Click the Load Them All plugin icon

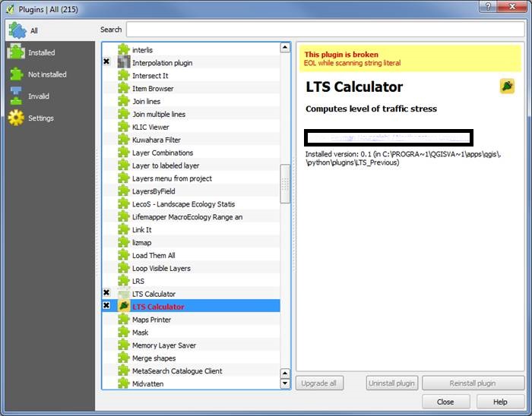pos(123,255)
